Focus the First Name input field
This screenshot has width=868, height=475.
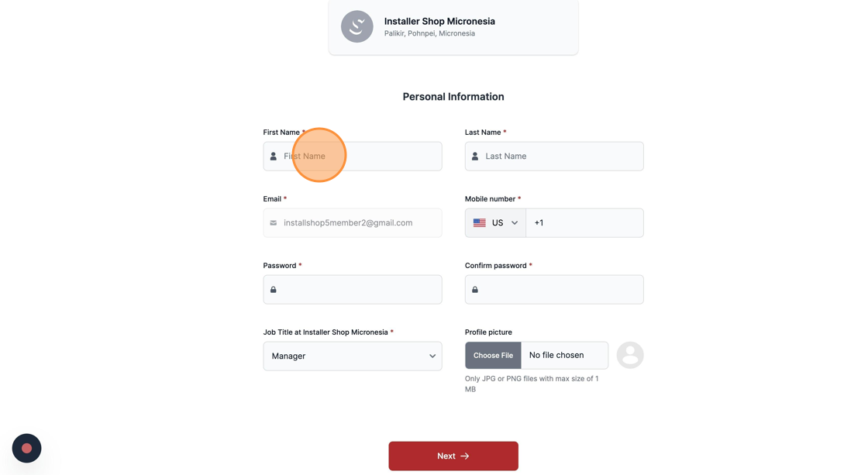point(360,157)
